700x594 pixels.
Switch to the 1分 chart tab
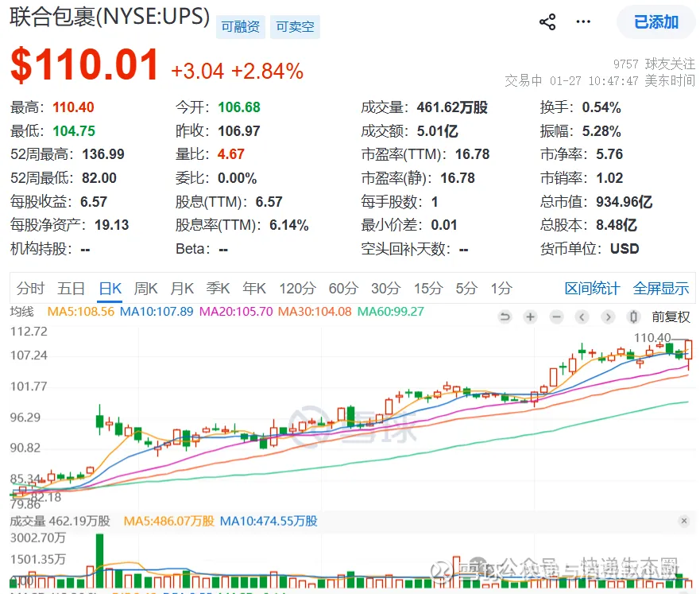501,289
